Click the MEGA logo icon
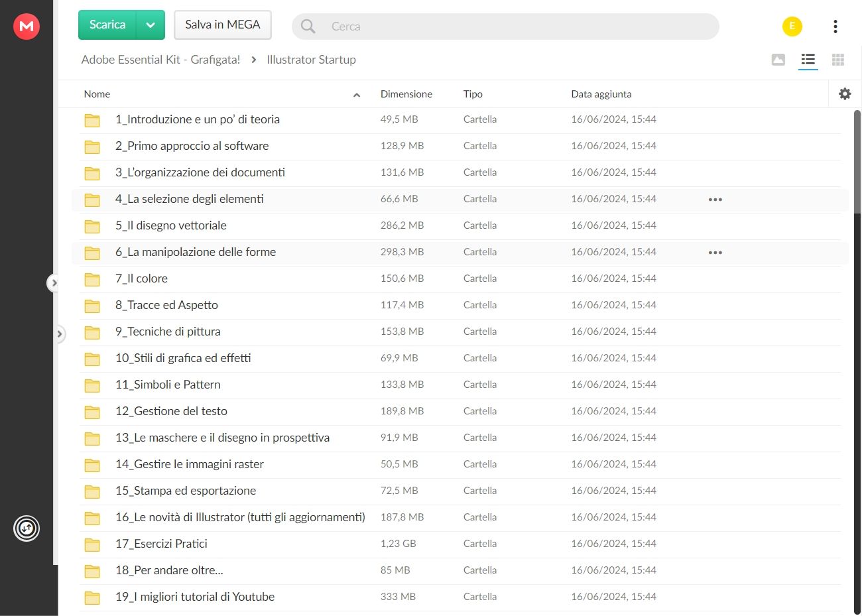862x616 pixels. [27, 27]
